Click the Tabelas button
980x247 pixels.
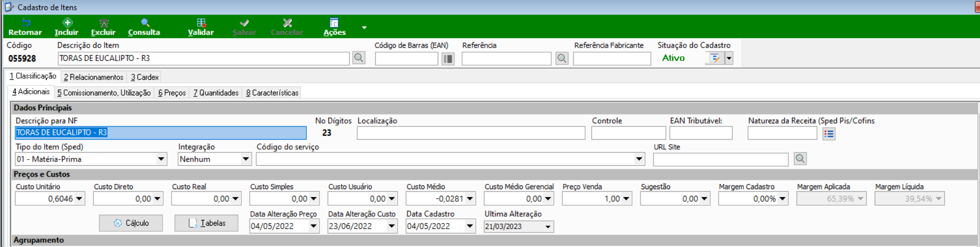206,223
